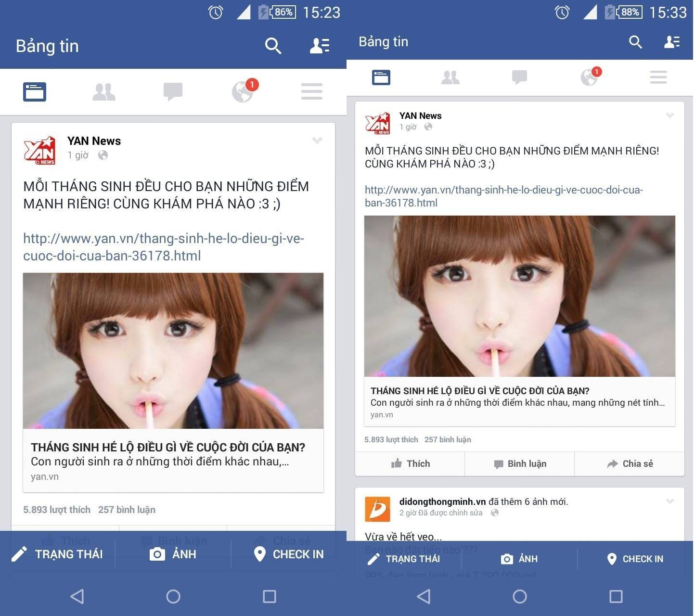The height and width of the screenshot is (616, 695).
Task: Open messages tab in right screen
Action: click(519, 77)
